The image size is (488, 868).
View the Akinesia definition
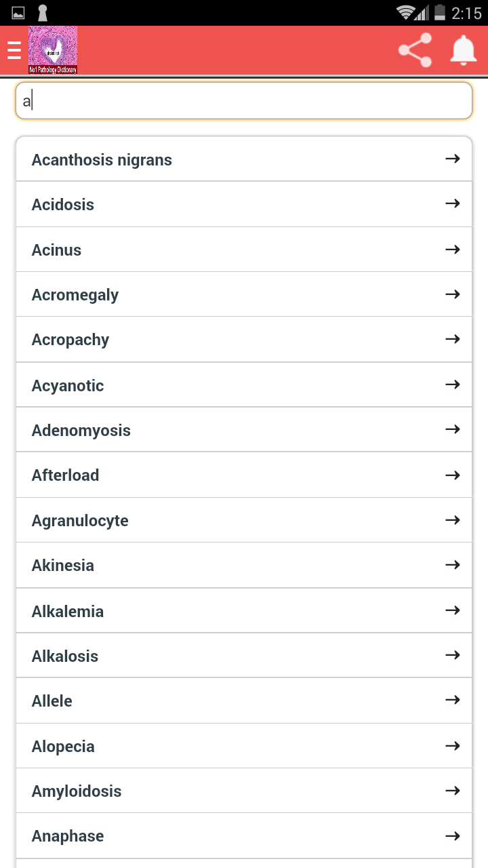pyautogui.click(x=203, y=564)
